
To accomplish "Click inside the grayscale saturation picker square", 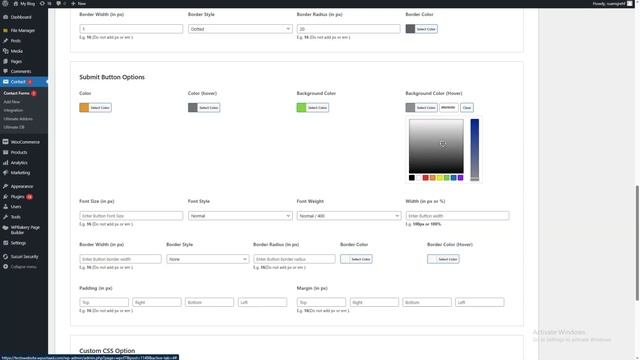I will coord(436,146).
